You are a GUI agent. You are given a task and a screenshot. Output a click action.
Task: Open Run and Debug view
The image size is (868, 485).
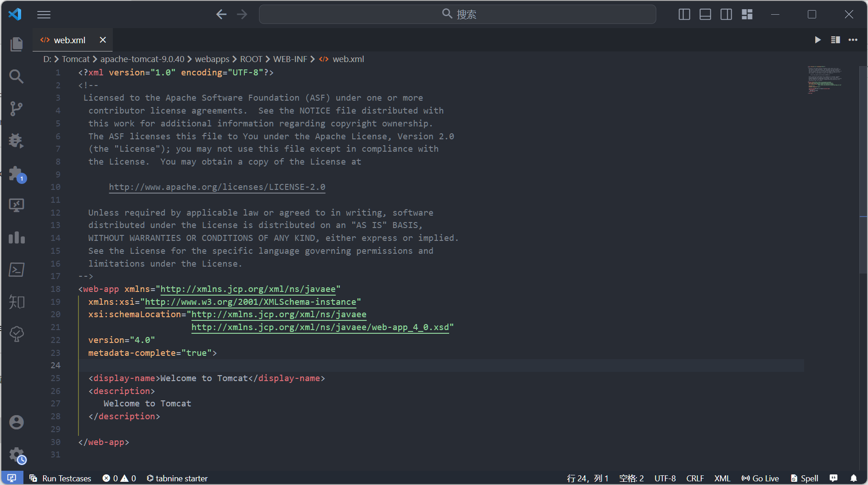17,141
